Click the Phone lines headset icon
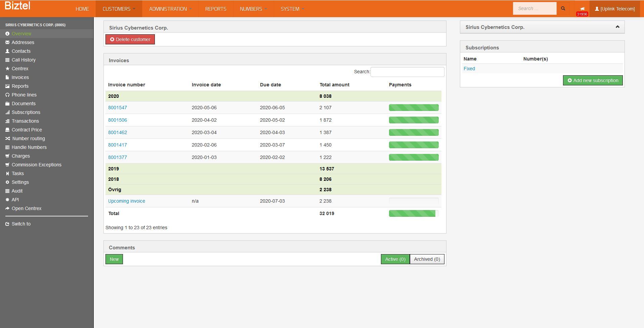Viewport: 644px width, 328px height. point(7,95)
